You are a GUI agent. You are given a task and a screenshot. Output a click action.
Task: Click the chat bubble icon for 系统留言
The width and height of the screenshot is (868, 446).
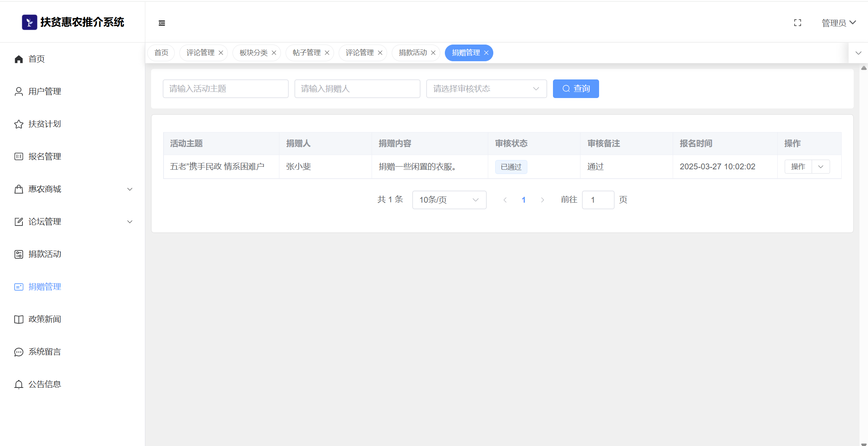19,352
